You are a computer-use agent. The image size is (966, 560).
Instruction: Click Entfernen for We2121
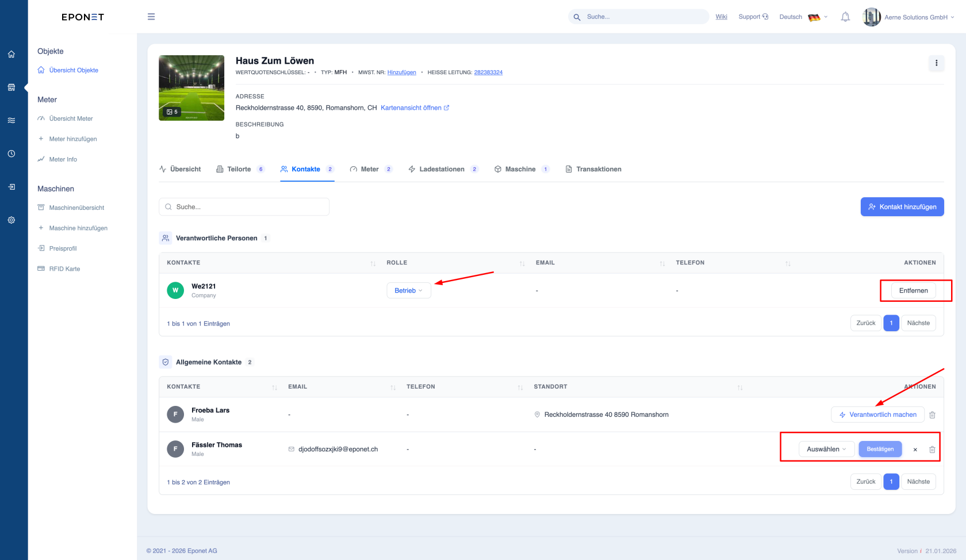pyautogui.click(x=913, y=290)
